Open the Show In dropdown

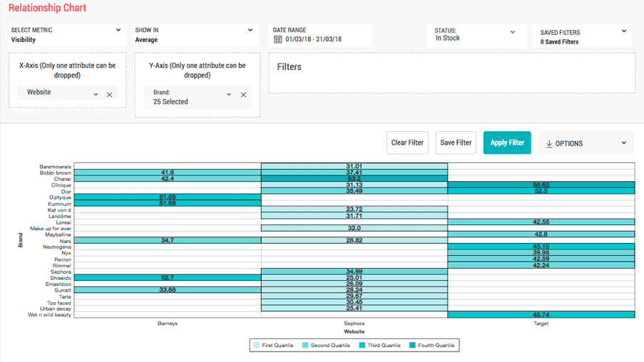(x=250, y=30)
